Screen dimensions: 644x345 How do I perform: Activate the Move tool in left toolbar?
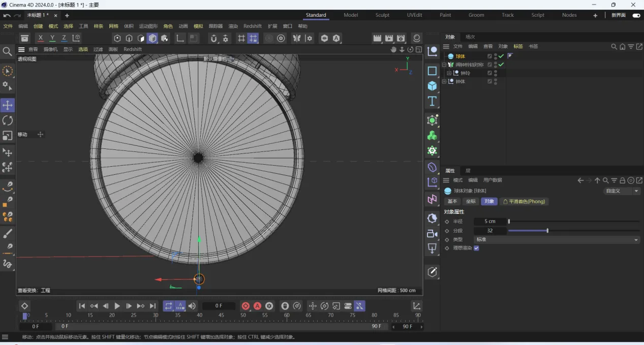tap(8, 105)
